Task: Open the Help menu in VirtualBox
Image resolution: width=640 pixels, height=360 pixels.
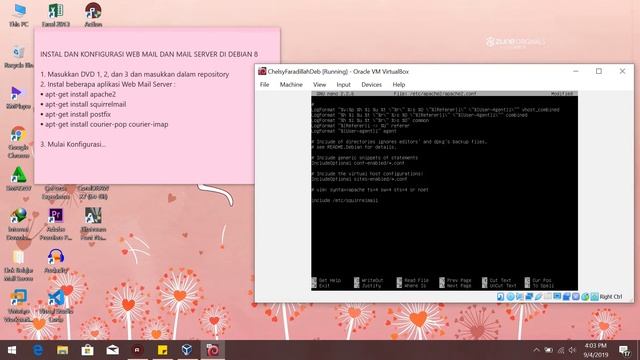Action: [x=399, y=84]
